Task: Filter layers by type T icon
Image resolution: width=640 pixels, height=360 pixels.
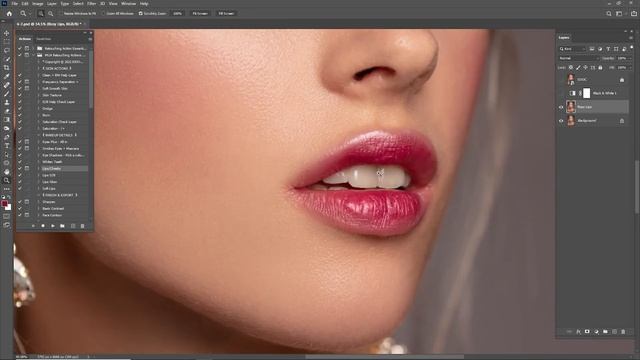Action: (608, 49)
